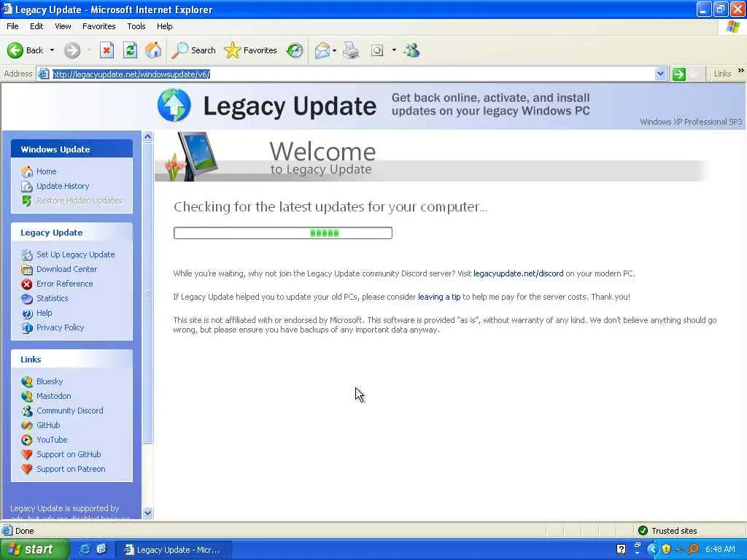747x560 pixels.
Task: Click Support on Patreon link
Action: (71, 469)
